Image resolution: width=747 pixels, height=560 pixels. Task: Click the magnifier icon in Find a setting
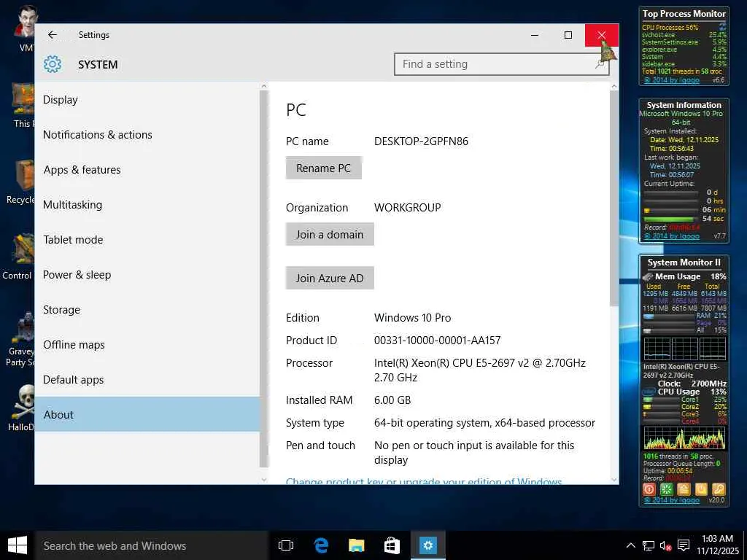600,64
